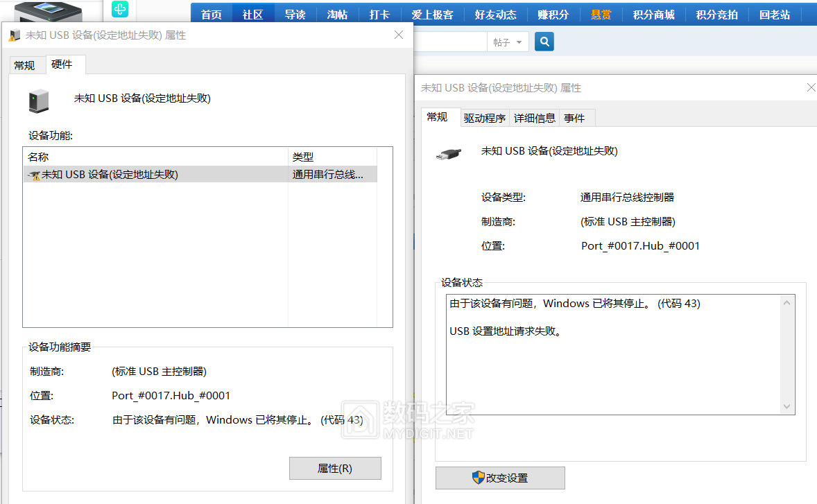Click the gray device icon in 硬件 tab
817x504 pixels.
[x=38, y=101]
